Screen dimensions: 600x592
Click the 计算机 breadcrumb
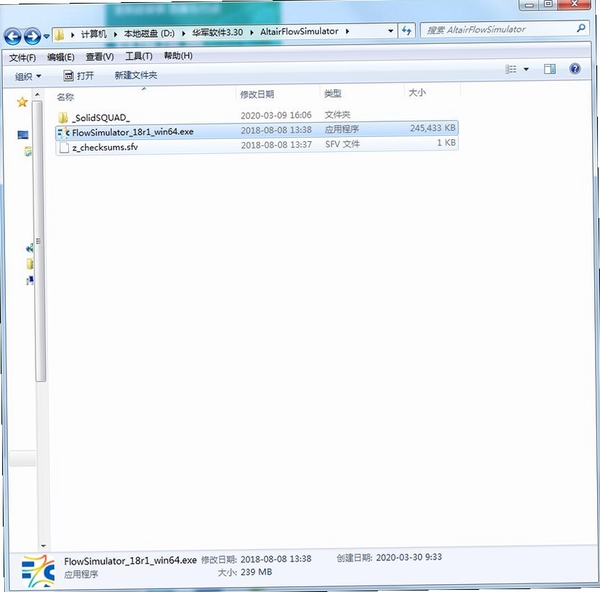tap(93, 34)
